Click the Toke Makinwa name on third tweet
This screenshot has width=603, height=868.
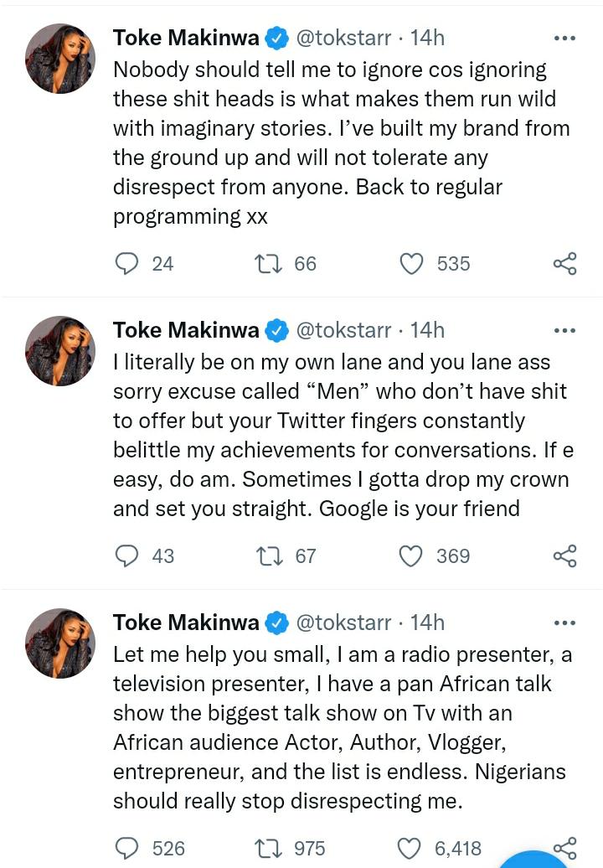186,623
